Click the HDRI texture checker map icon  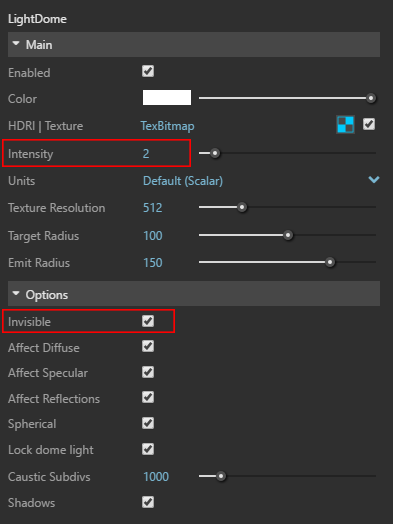[345, 125]
